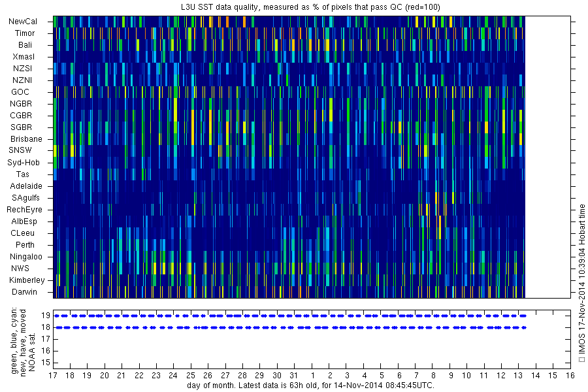This screenshot has height=392, width=588.
Task: Click satellite number 15 on the y-axis
Action: click(x=46, y=363)
